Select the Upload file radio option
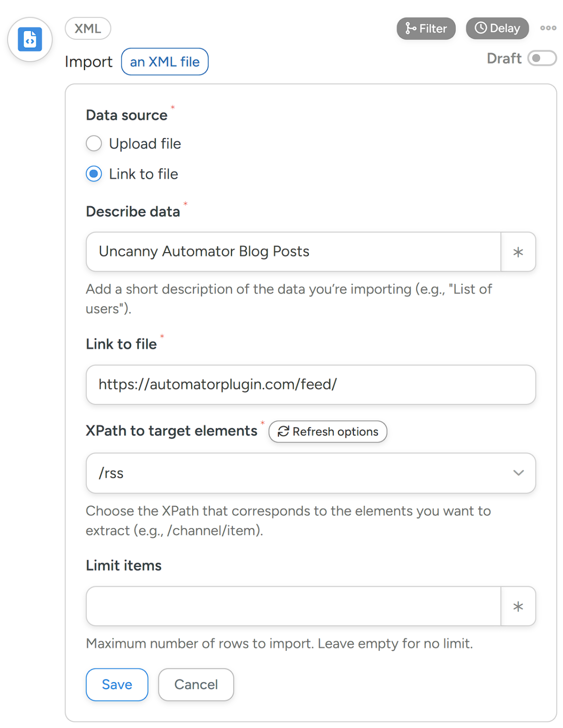The width and height of the screenshot is (563, 728). pyautogui.click(x=93, y=143)
